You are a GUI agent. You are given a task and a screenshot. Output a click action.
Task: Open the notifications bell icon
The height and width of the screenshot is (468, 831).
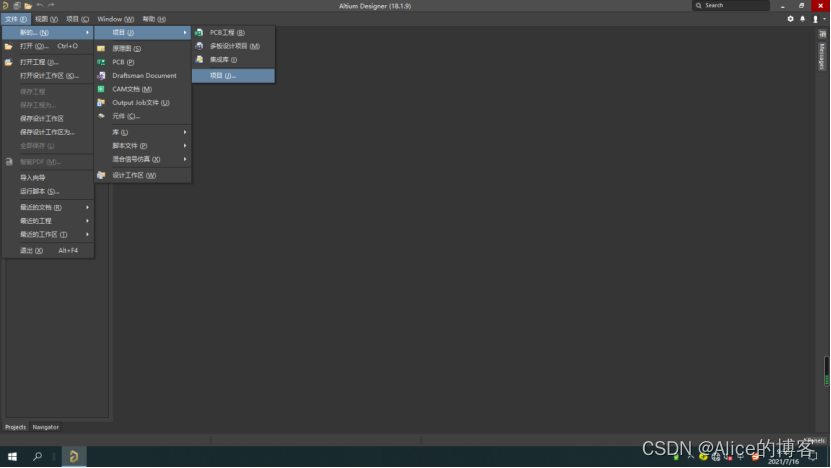(802, 19)
